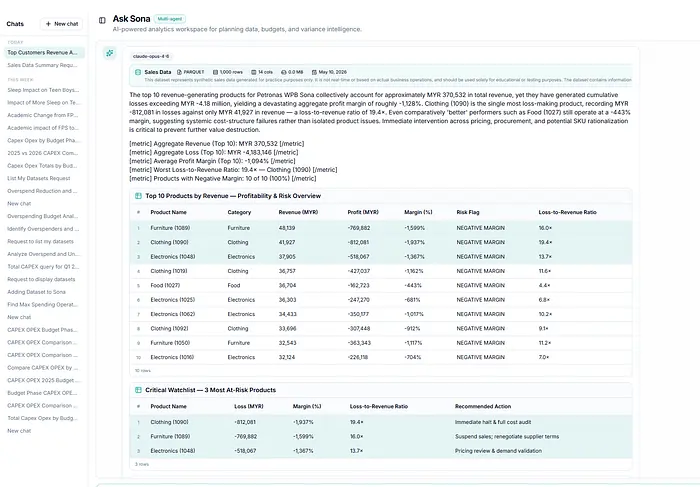Viewport: 700px width, 487px height.
Task: Open Overspending Budget Analysis chat
Action: [44, 216]
